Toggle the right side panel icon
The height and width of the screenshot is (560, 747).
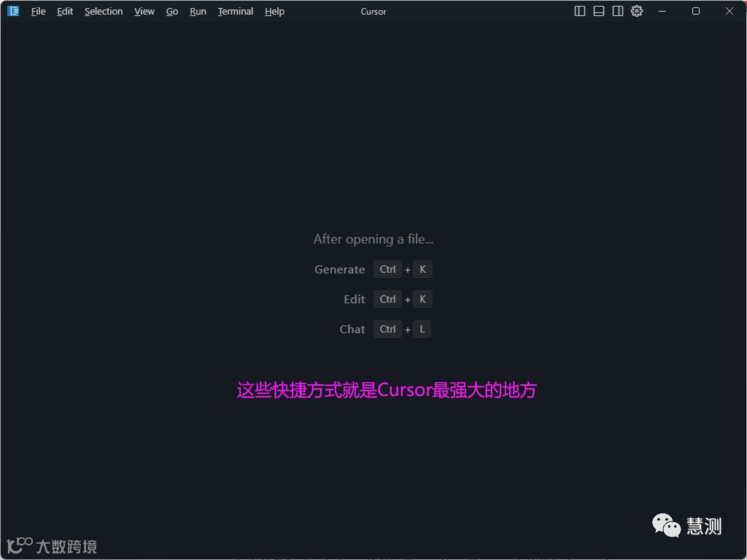618,11
